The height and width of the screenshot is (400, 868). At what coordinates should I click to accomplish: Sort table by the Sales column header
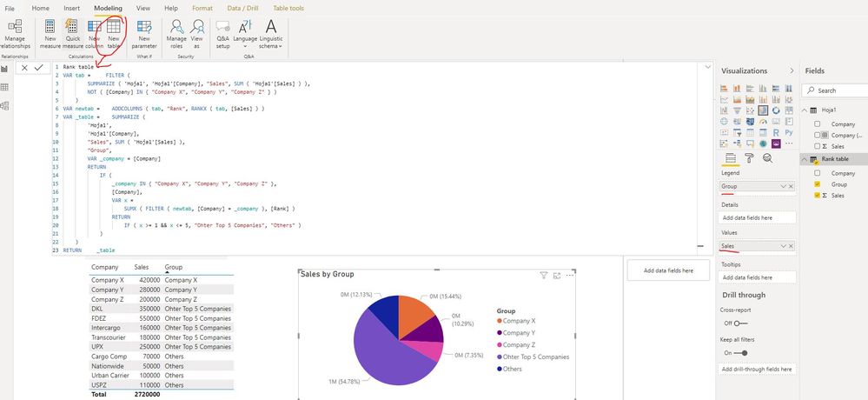tap(141, 267)
